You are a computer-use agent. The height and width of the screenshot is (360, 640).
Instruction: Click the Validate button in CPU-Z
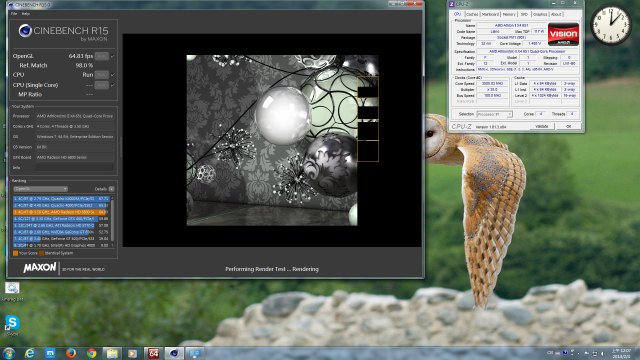click(542, 127)
